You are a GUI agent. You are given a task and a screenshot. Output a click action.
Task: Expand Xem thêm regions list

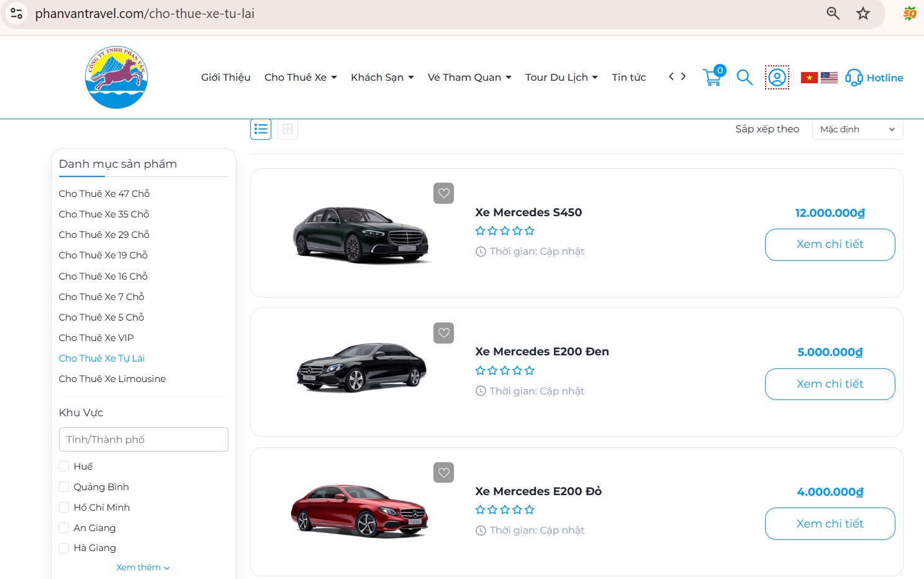(143, 567)
